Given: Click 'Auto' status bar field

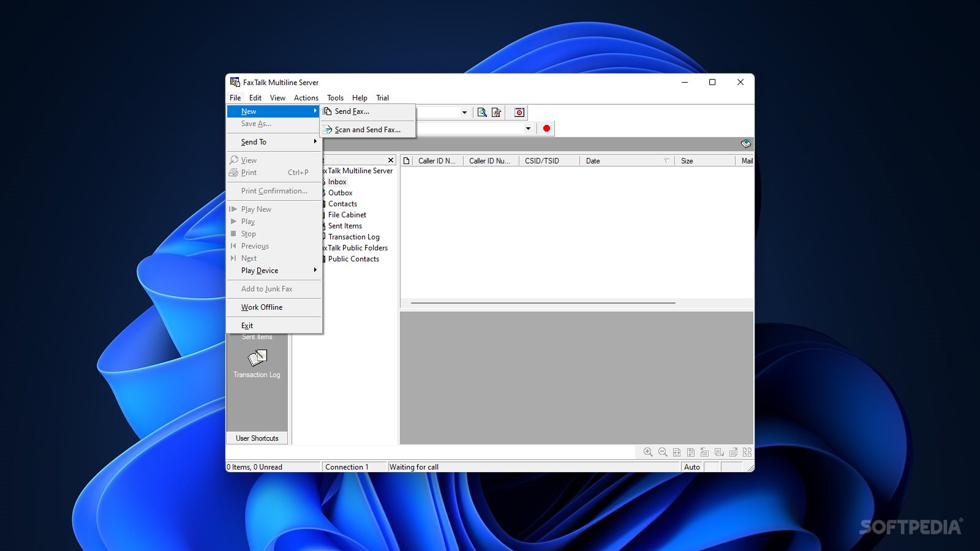Looking at the screenshot, I should pyautogui.click(x=692, y=467).
